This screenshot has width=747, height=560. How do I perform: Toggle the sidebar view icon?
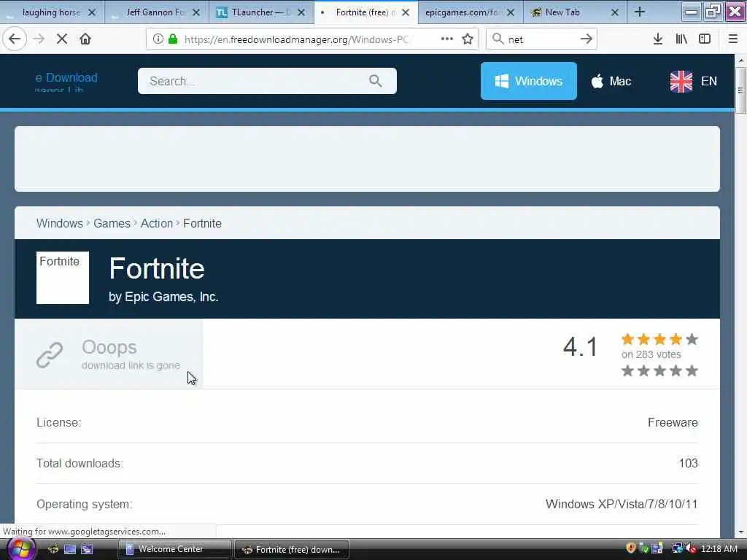click(x=705, y=39)
